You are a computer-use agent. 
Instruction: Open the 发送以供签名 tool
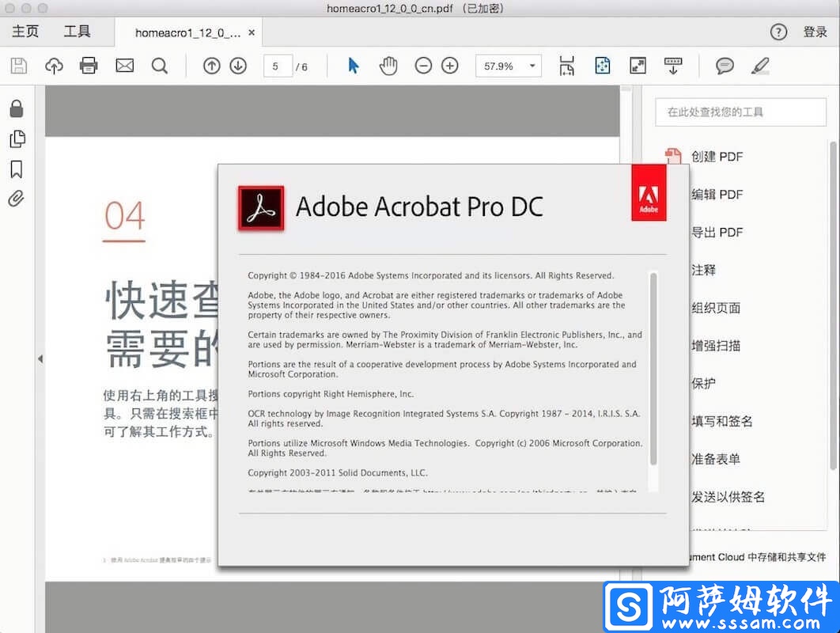click(x=728, y=497)
